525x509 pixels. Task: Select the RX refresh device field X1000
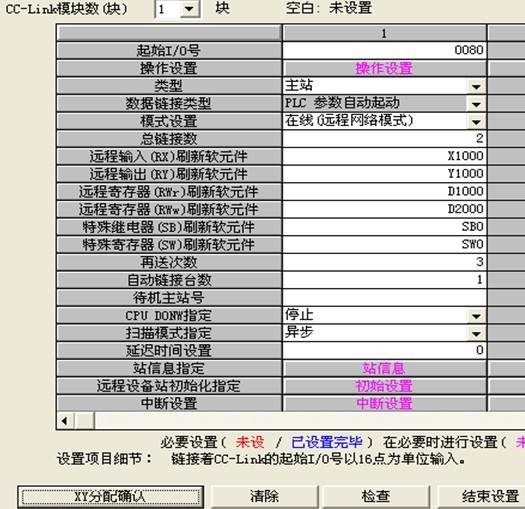click(x=384, y=156)
